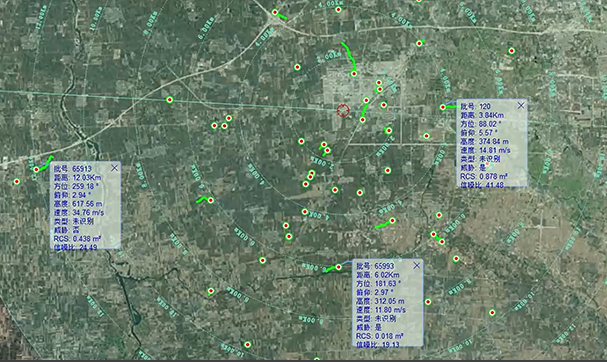Screen dimensions: 607x362
Task: Close the info popup for batch 120
Action: click(521, 105)
